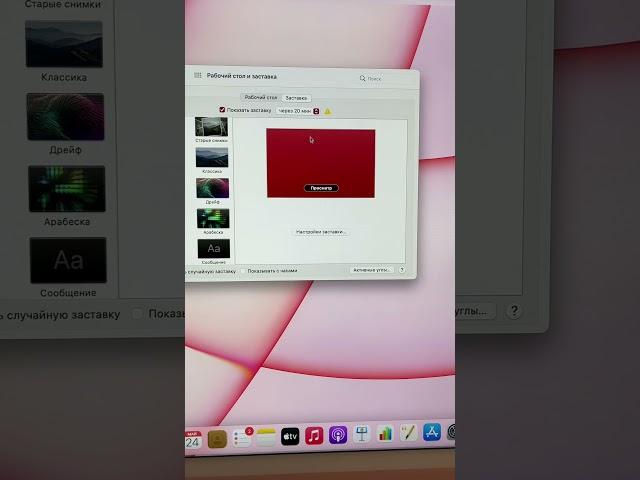
Task: Switch to the Заставка tab
Action: [296, 98]
